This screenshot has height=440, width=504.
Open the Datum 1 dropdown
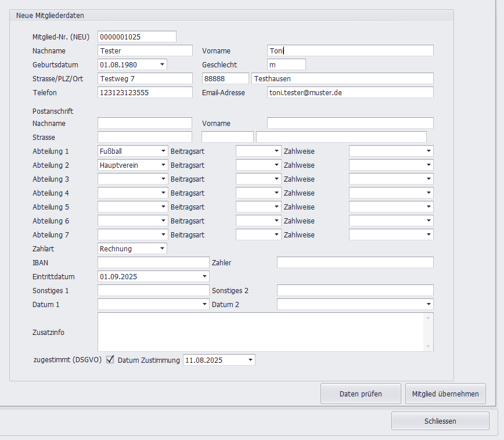point(204,304)
